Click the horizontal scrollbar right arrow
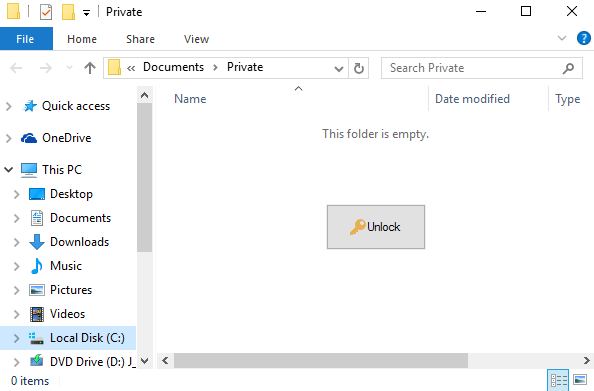Viewport: 594px width, 391px height. (586, 360)
